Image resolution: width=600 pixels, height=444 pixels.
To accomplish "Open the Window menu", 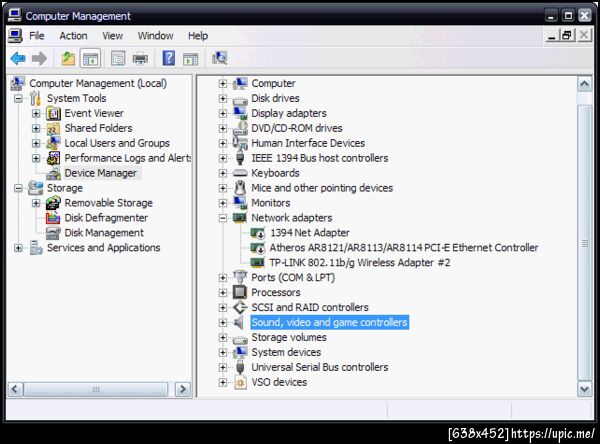I will [155, 36].
